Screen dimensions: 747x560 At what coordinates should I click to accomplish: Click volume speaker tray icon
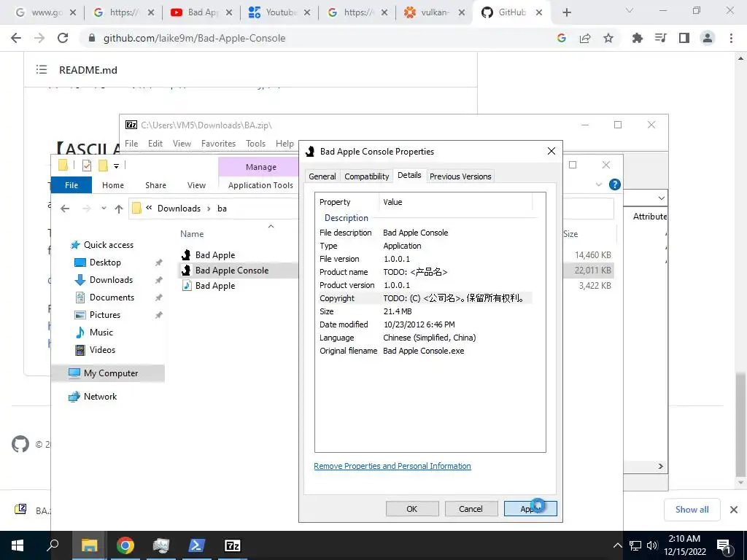point(652,545)
